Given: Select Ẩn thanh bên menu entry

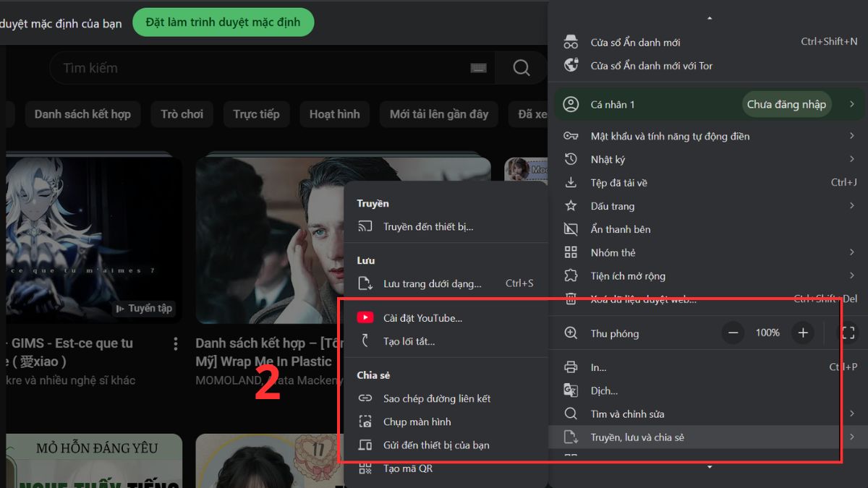Looking at the screenshot, I should (708, 229).
